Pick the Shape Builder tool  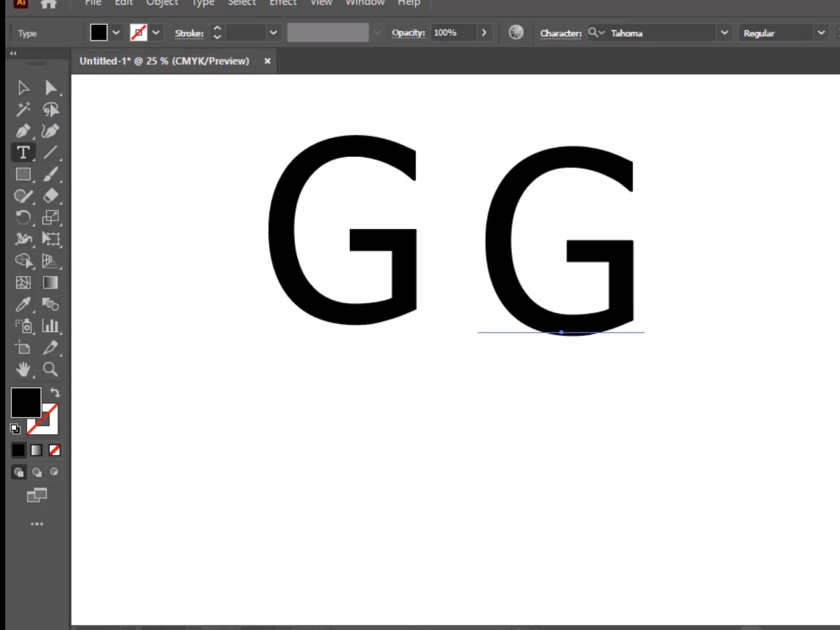click(23, 261)
